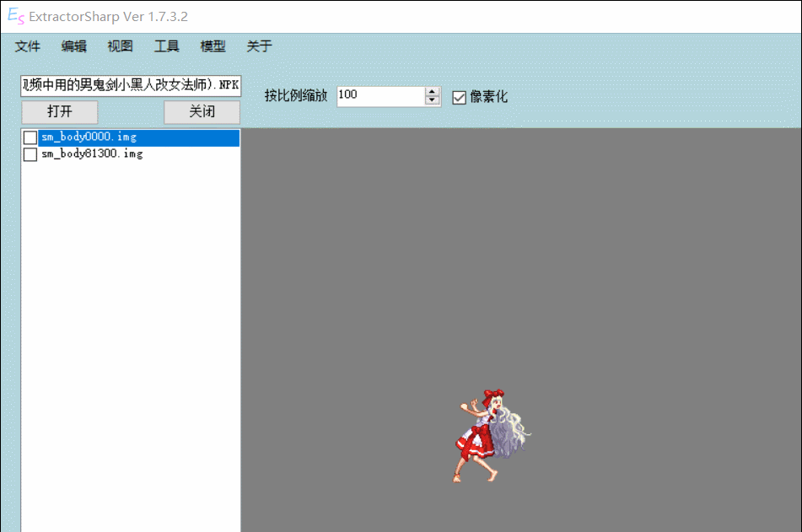Disable the 像素化 pixelation checkbox

click(459, 98)
